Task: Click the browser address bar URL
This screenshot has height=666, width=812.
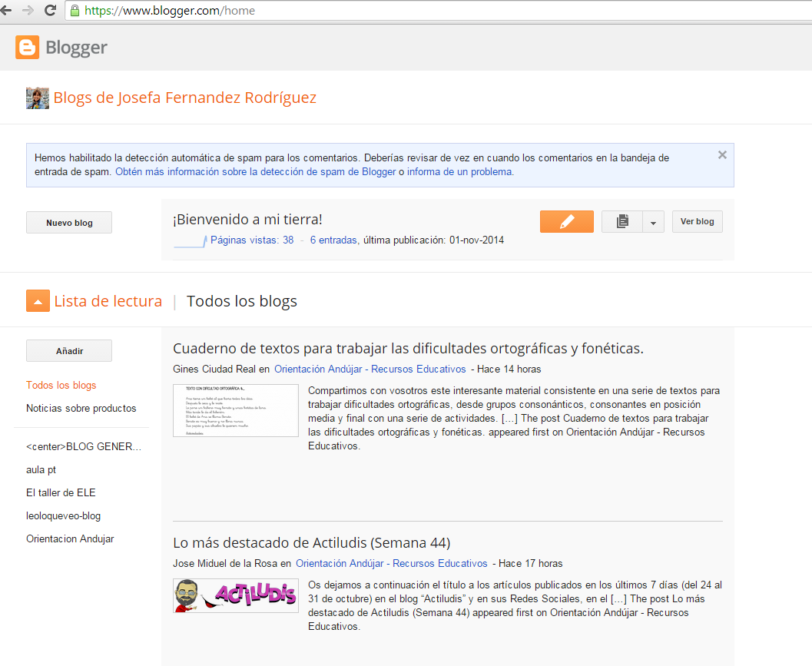Action: (x=170, y=10)
